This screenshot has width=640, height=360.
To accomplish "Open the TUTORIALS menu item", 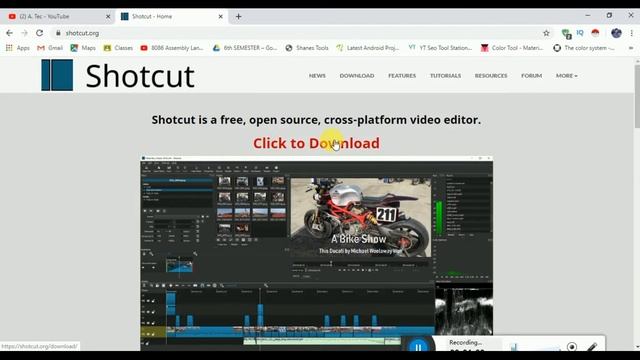I will coord(445,76).
